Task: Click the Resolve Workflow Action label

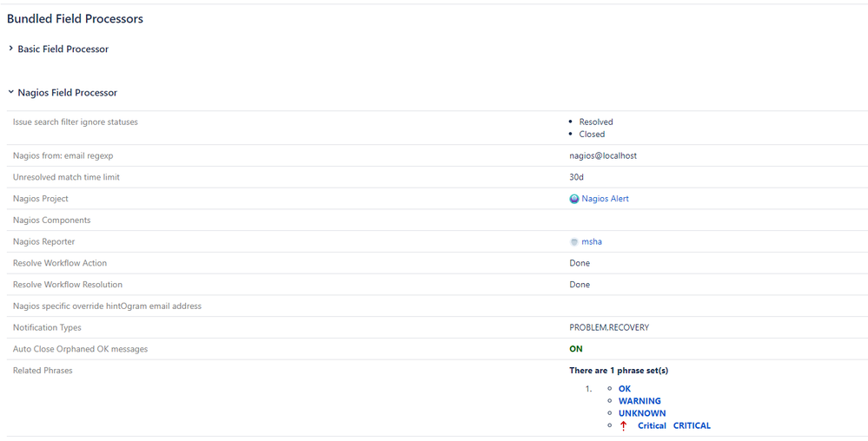Action: tap(60, 263)
